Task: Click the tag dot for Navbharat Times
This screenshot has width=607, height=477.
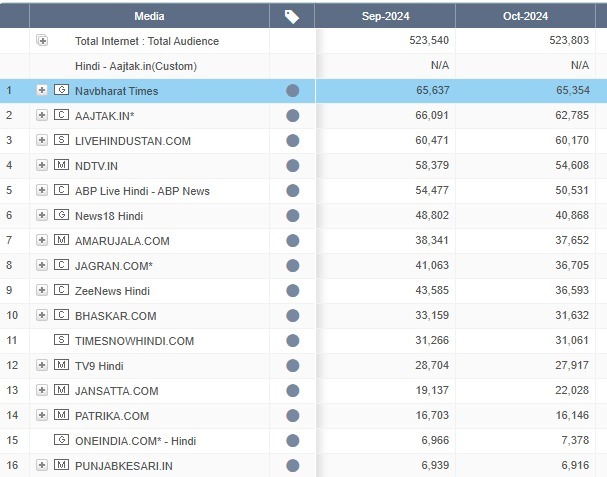Action: (293, 91)
